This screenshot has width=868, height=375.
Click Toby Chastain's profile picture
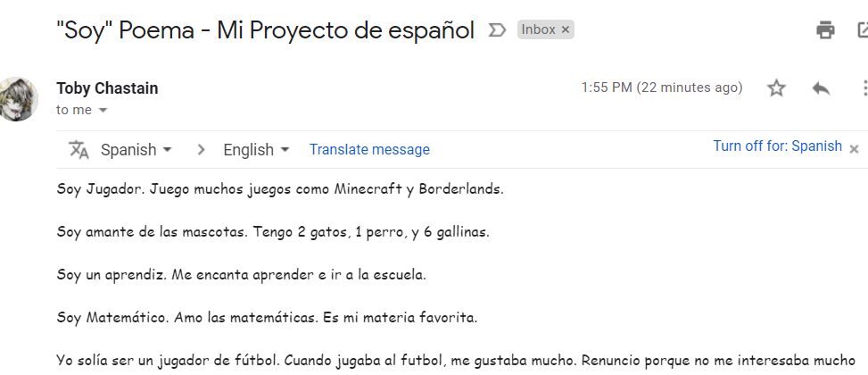pos(18,99)
